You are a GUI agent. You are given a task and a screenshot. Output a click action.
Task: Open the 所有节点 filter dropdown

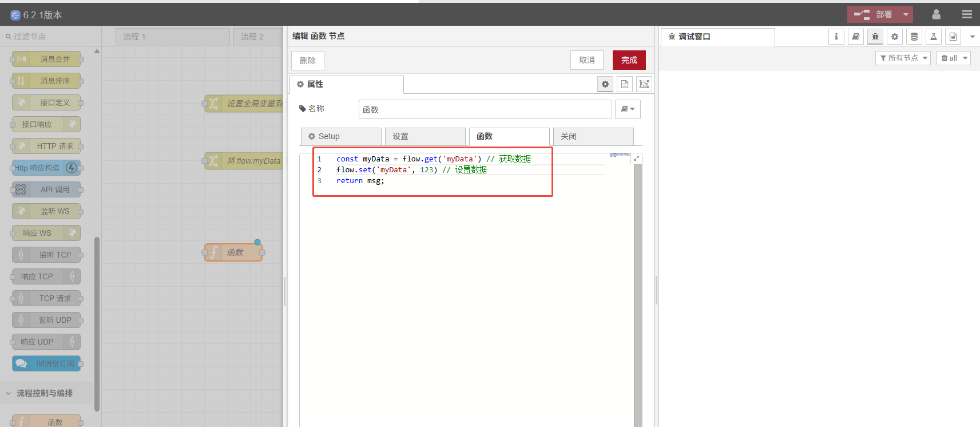pyautogui.click(x=903, y=58)
